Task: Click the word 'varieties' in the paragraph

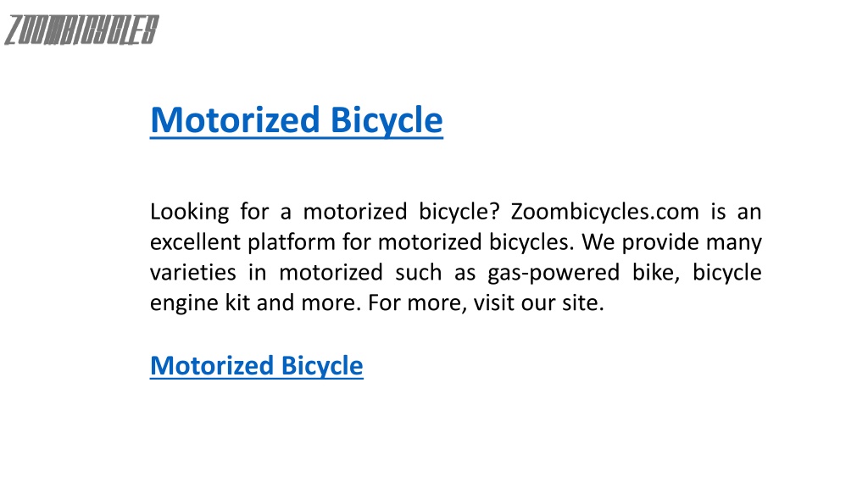Action: [x=192, y=273]
